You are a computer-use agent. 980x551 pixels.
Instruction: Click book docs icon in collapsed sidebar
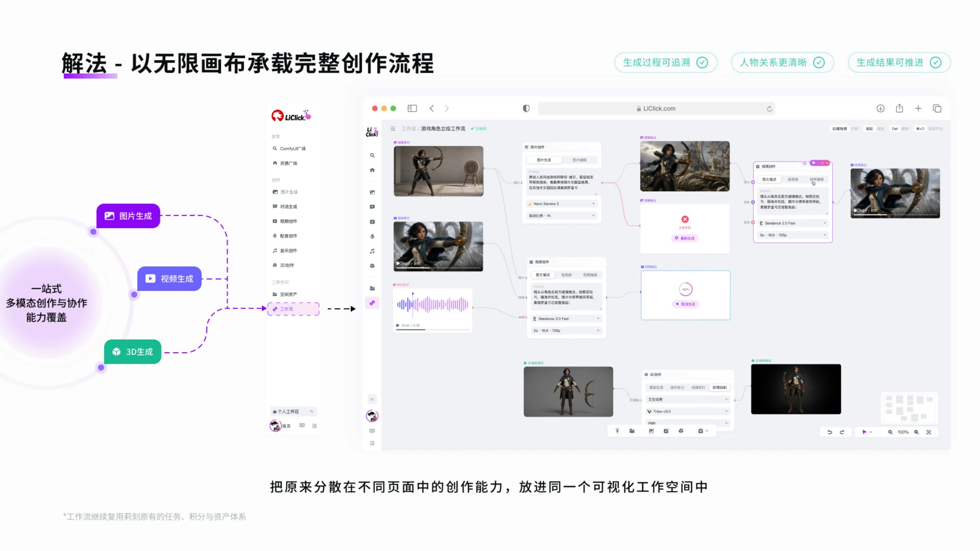tap(372, 431)
